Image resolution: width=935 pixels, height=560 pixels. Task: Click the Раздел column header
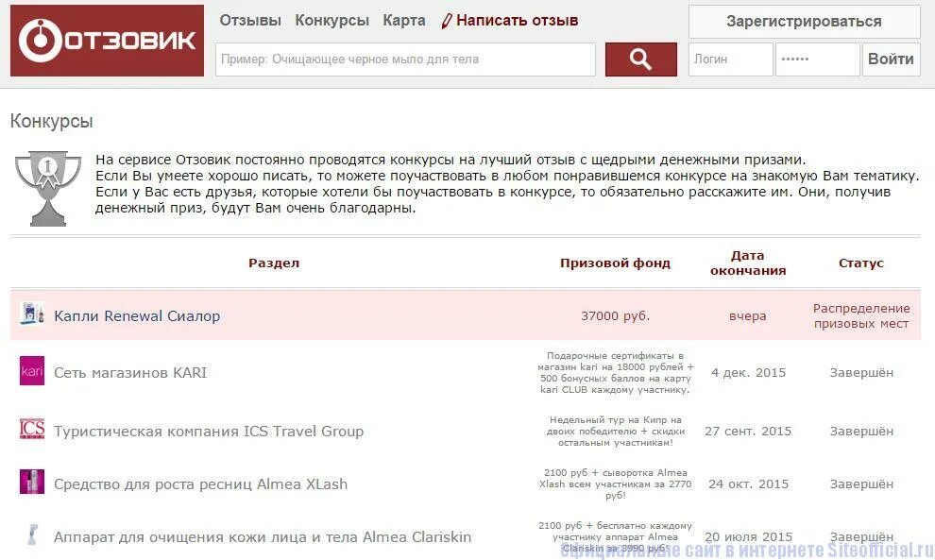[x=274, y=263]
